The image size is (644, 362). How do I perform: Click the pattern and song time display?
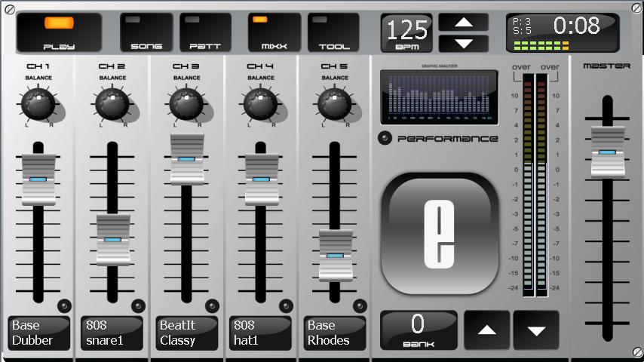[563, 33]
